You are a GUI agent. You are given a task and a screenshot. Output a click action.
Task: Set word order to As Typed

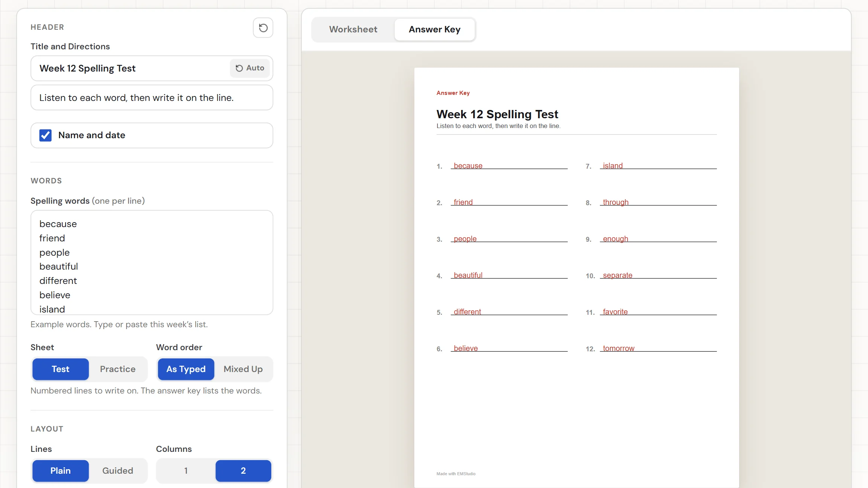(186, 369)
